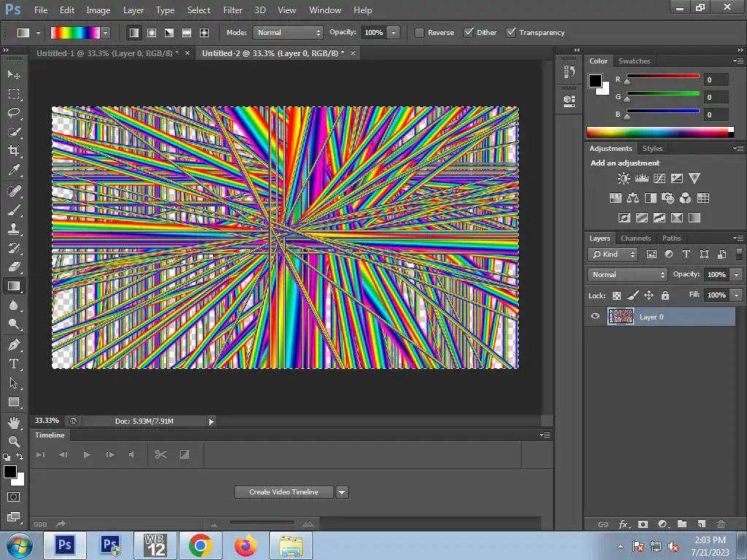Add a Levels adjustment

point(641,179)
